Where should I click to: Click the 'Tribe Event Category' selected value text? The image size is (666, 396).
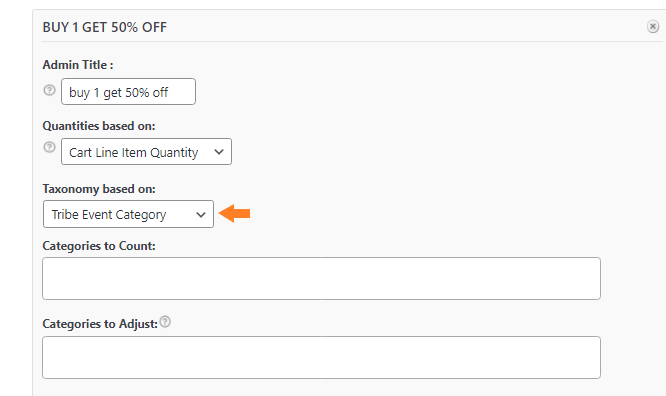click(109, 215)
